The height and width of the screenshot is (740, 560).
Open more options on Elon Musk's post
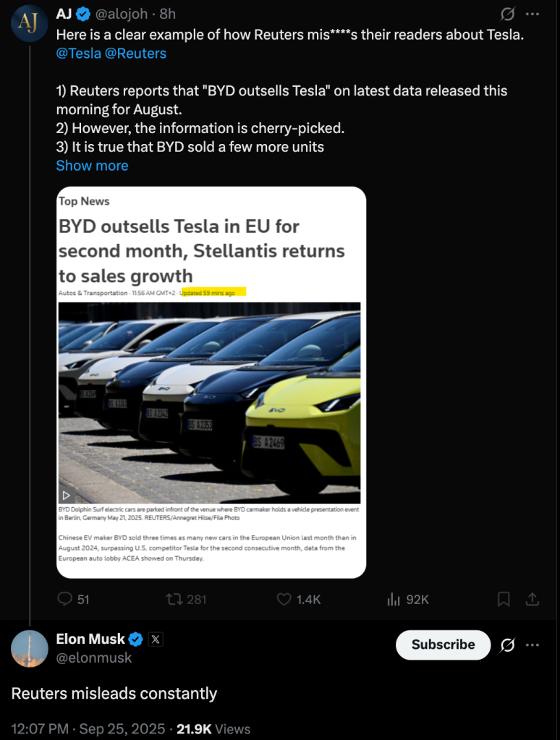[x=533, y=645]
